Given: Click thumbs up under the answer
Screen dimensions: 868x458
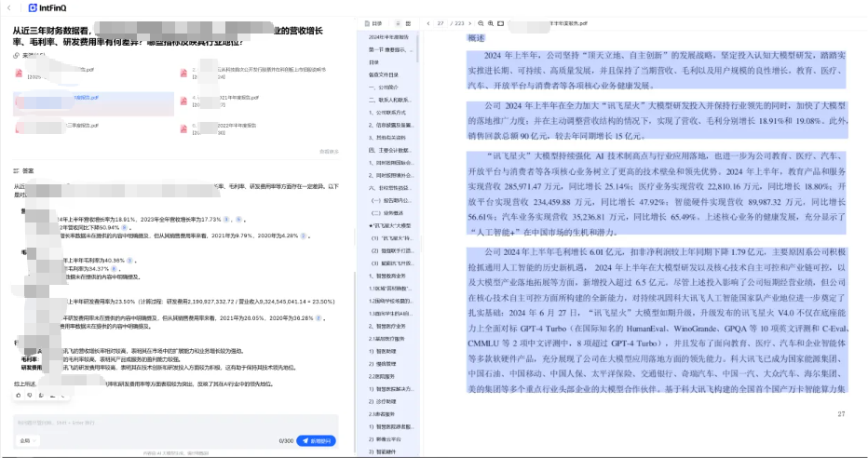Looking at the screenshot, I should (x=19, y=395).
